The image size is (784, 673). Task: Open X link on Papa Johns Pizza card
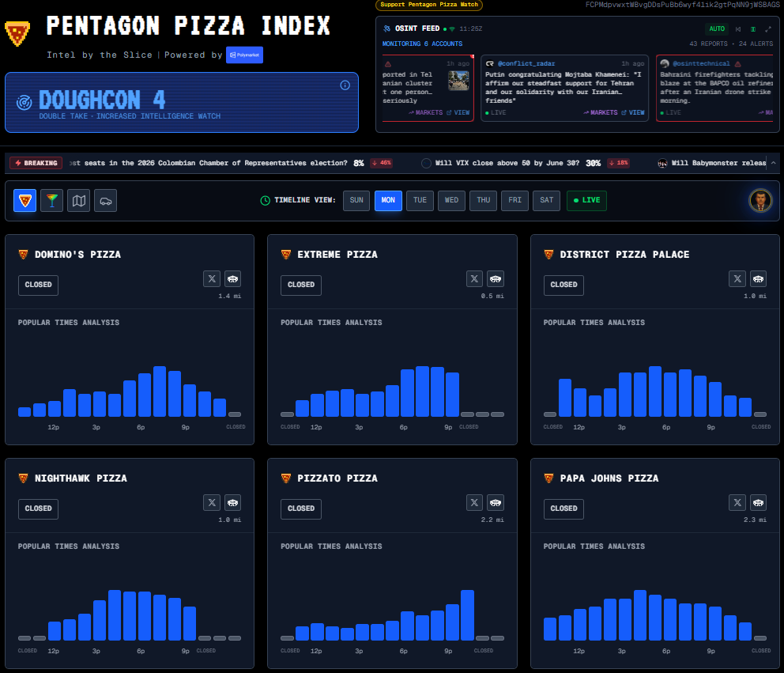tap(737, 502)
